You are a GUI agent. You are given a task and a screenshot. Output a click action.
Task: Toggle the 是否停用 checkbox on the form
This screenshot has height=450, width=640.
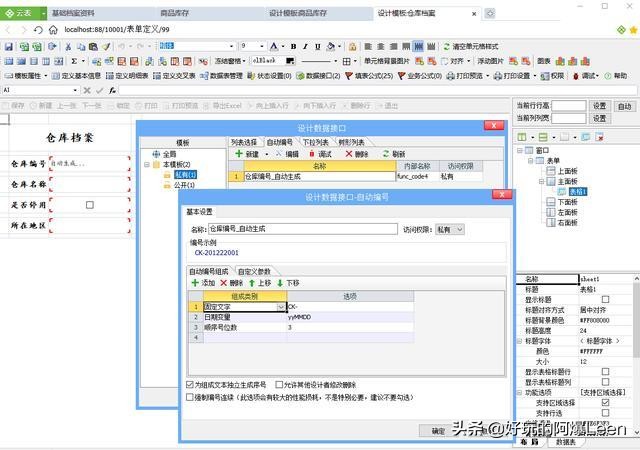(x=90, y=205)
